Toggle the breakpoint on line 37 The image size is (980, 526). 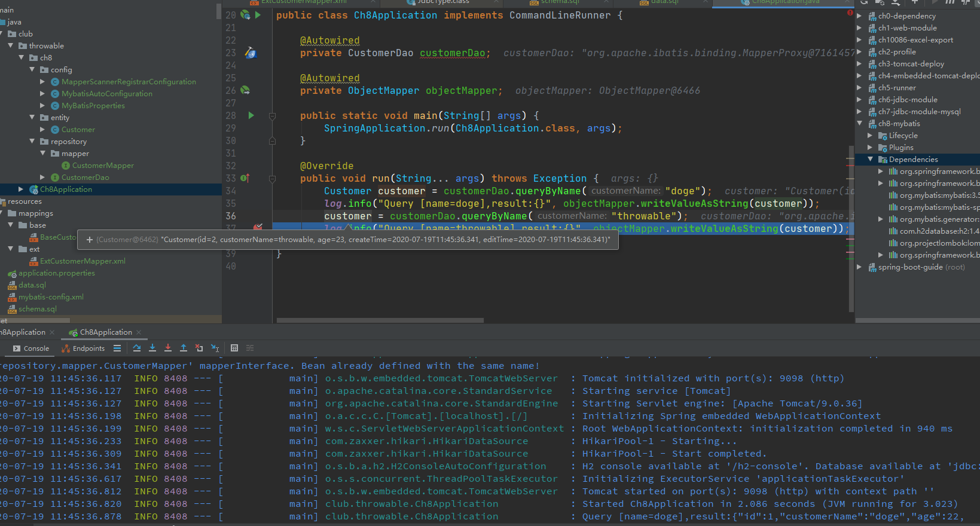[258, 227]
